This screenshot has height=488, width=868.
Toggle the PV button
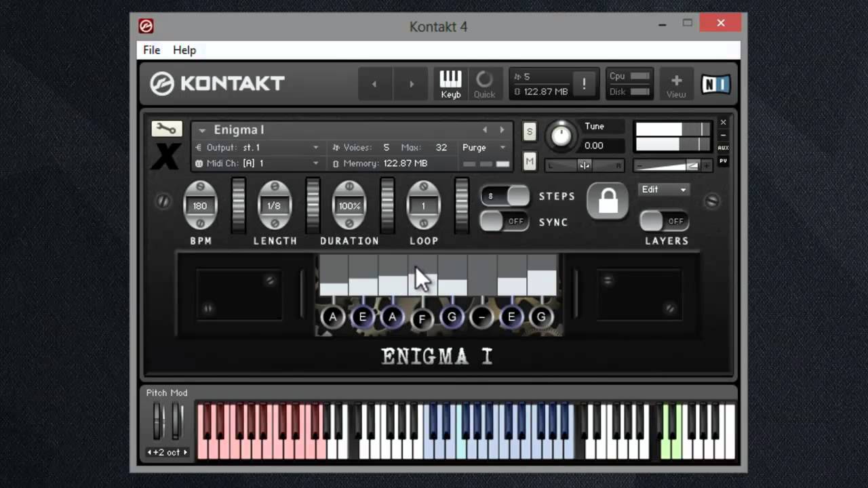[723, 161]
